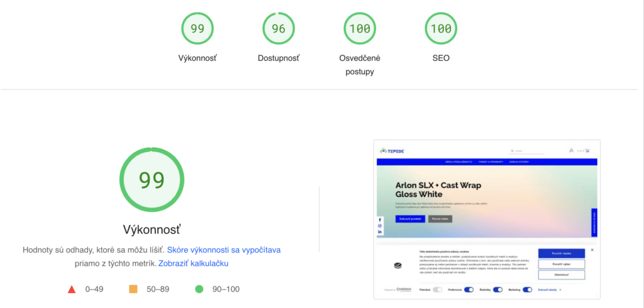644x308 pixels.
Task: Click the Facebook icon in the page preview
Action: [x=380, y=219]
